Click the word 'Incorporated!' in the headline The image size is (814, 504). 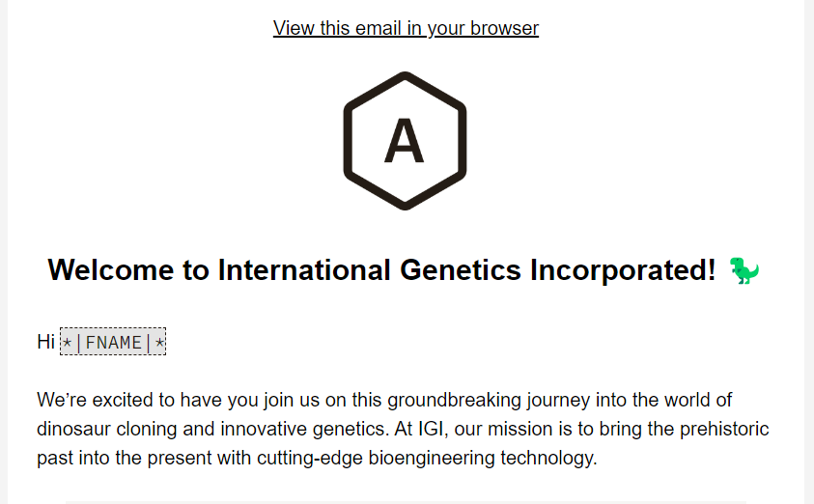coord(623,270)
